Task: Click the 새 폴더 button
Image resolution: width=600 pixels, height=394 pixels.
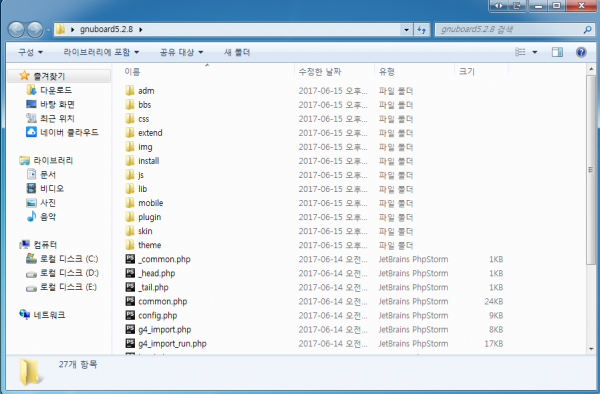Action: click(237, 52)
